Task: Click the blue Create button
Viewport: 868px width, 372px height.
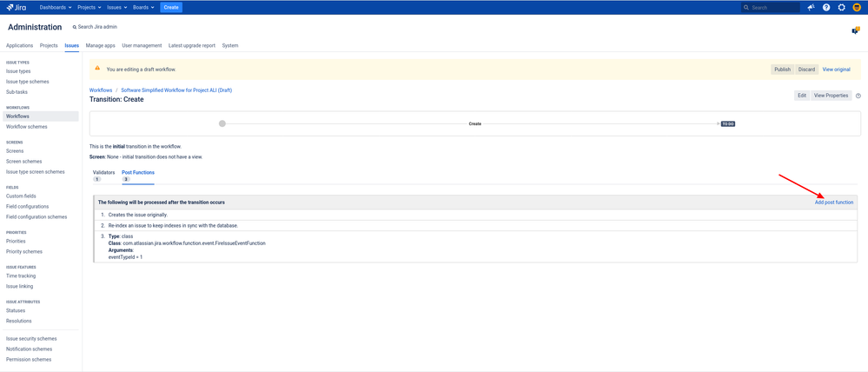Action: (x=171, y=7)
